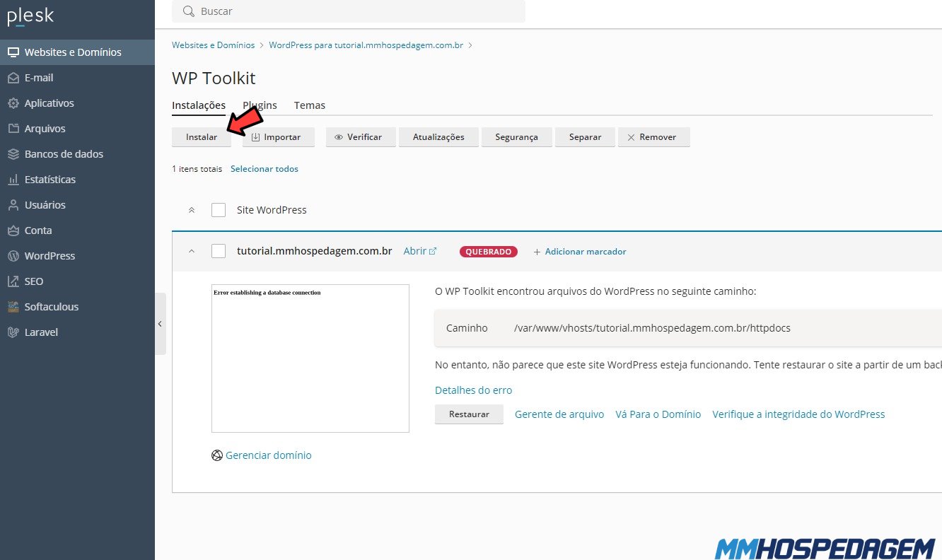Click Gerenciar domínio link
The image size is (942, 560).
pos(262,455)
